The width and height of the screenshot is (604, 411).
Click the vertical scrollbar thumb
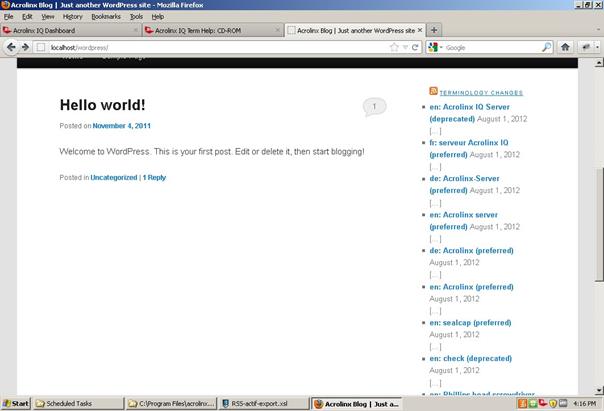tap(599, 225)
